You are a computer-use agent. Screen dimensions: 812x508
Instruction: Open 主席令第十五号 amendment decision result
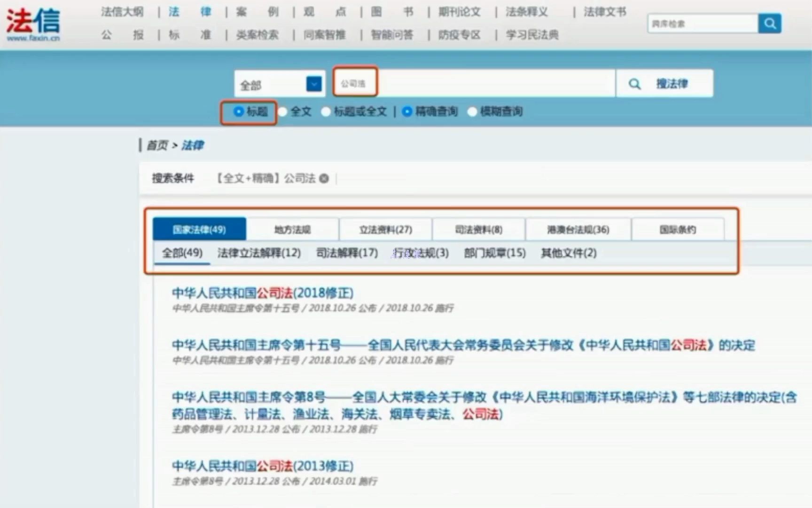point(463,345)
